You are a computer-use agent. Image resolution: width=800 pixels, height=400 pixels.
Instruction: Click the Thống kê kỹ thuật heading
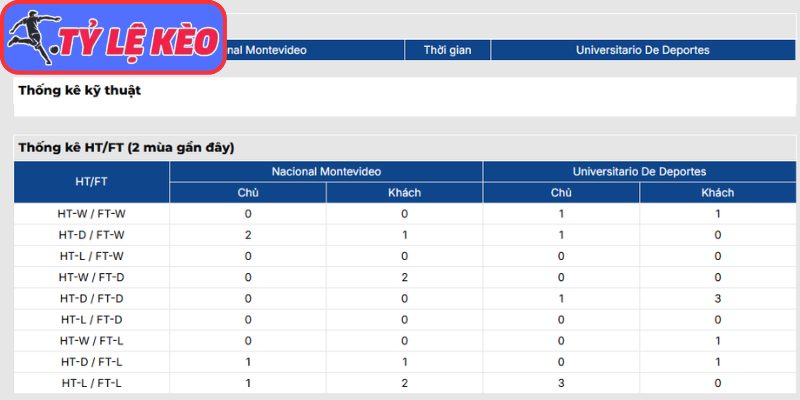coord(80,91)
